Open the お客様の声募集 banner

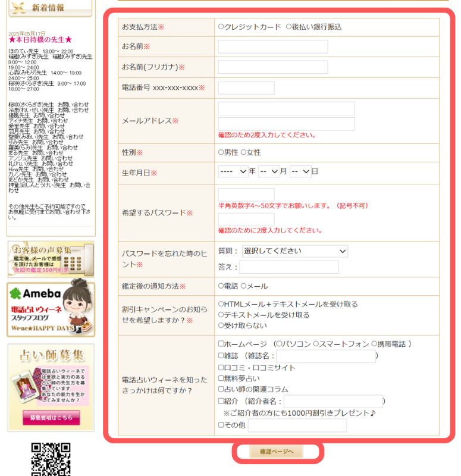click(51, 259)
